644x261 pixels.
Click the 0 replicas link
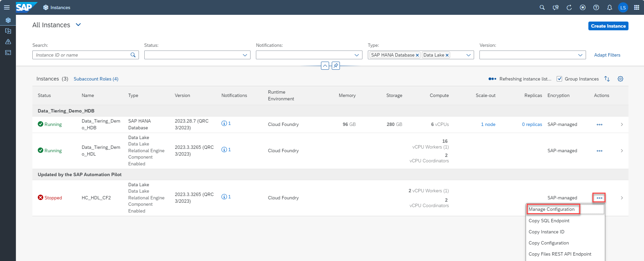pos(532,124)
